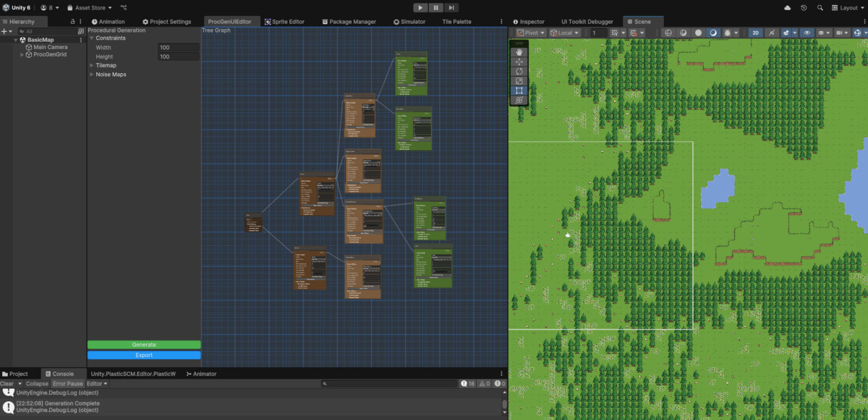The height and width of the screenshot is (420, 868).
Task: Toggle 2D view mode in the Scene toolbar
Action: pos(756,33)
